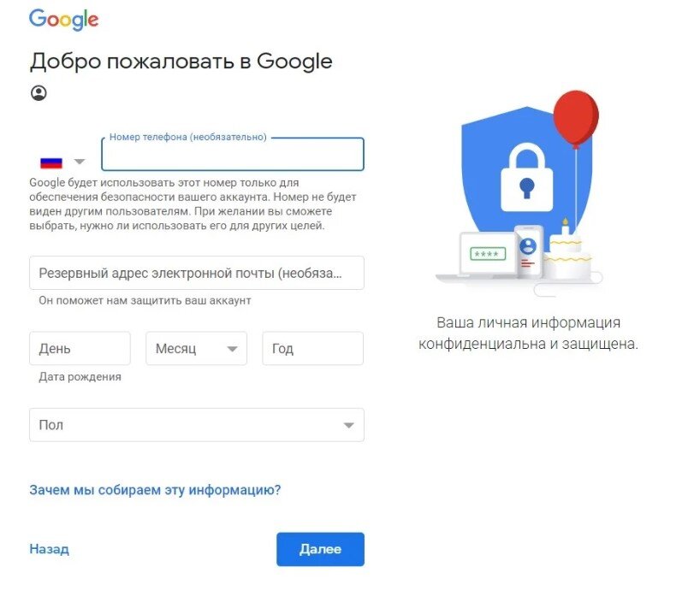
Task: Click the profile avatar icon below the heading
Action: pos(39,92)
